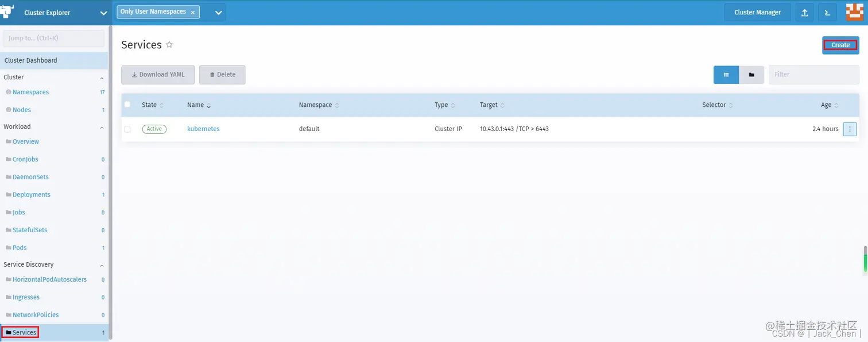Click the 'Cluster IP' type cell

[448, 129]
